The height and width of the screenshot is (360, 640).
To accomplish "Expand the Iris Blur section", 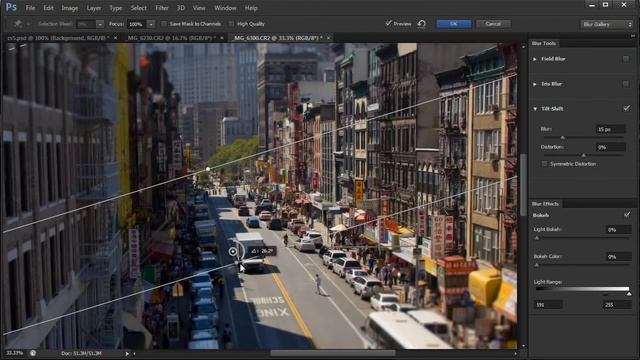I will tap(535, 84).
